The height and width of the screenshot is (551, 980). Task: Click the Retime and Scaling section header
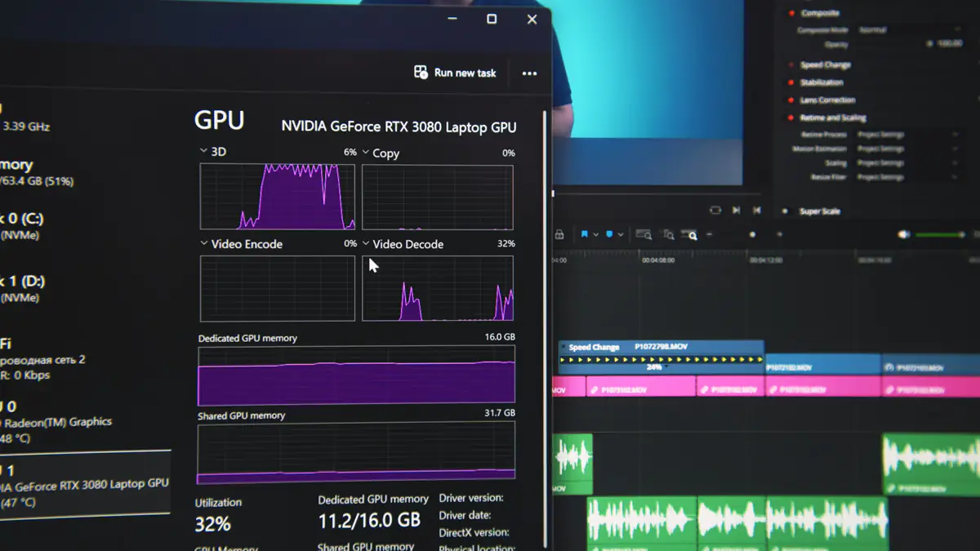[x=833, y=118]
